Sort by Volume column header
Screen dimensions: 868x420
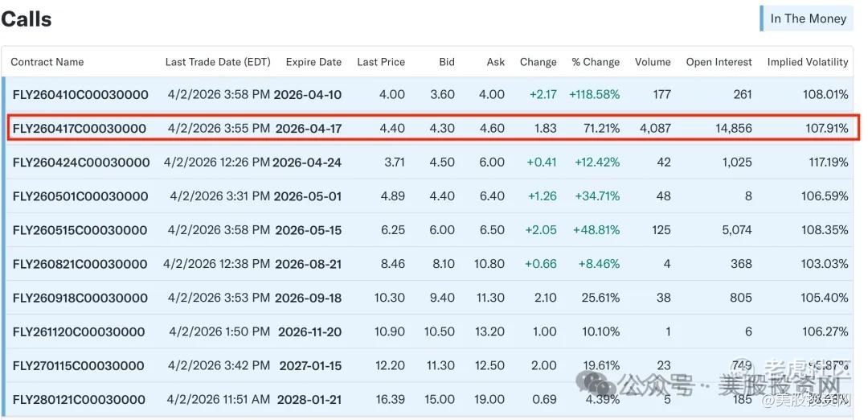click(653, 62)
